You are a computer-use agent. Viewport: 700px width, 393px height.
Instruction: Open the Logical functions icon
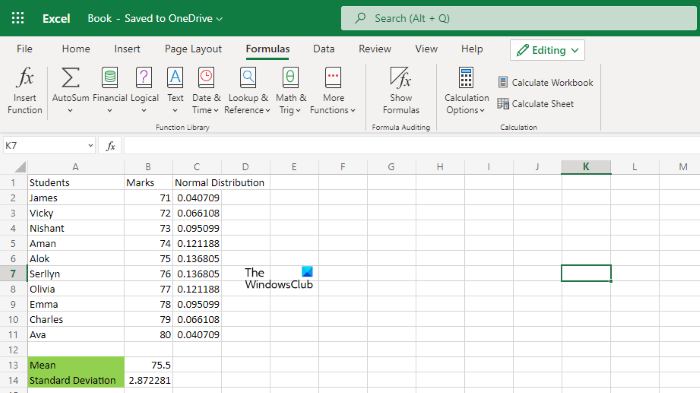pyautogui.click(x=144, y=78)
